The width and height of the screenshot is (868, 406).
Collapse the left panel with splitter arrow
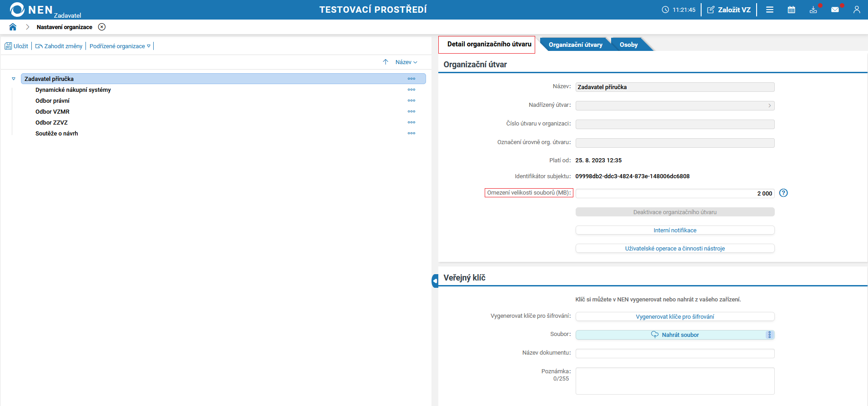[435, 281]
